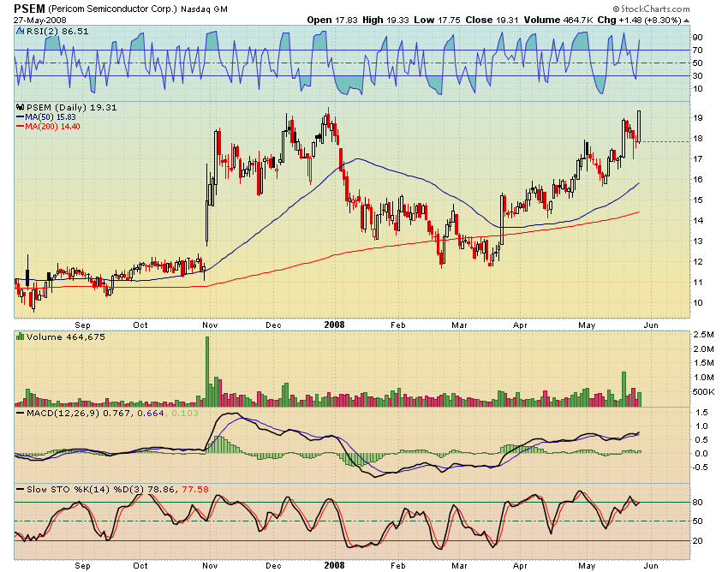Screen dimensions: 728x572
Task: Click the Jun label below the price chart
Action: 651,325
